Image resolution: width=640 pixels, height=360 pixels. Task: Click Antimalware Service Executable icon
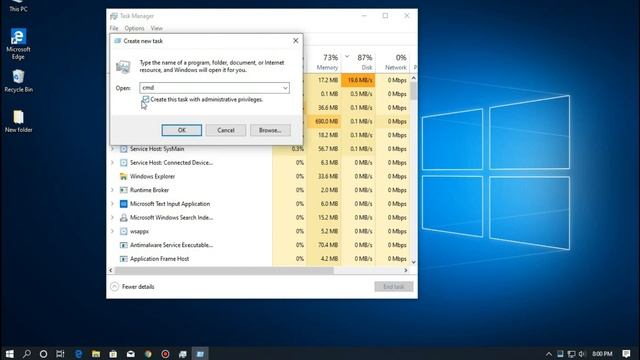(x=123, y=245)
